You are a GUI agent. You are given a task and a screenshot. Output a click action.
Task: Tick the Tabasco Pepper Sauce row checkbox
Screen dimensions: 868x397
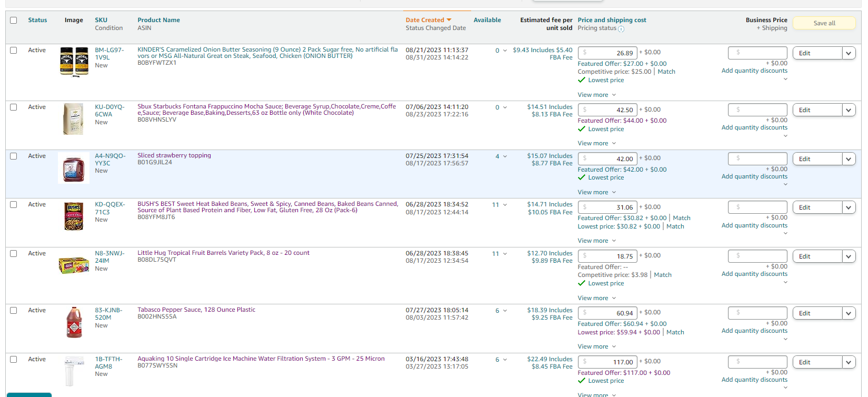(14, 310)
